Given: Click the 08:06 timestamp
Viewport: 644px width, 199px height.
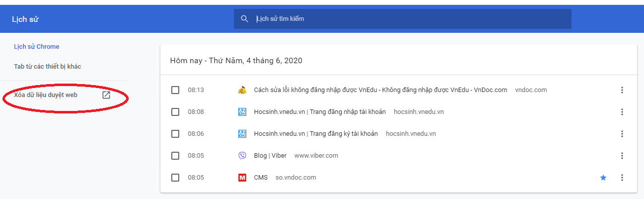Looking at the screenshot, I should click(x=196, y=134).
